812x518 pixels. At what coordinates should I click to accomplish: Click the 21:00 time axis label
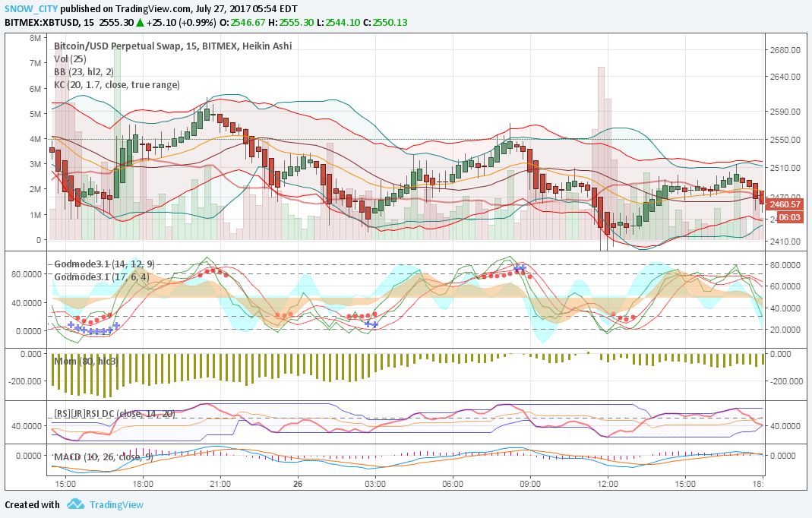pos(220,484)
